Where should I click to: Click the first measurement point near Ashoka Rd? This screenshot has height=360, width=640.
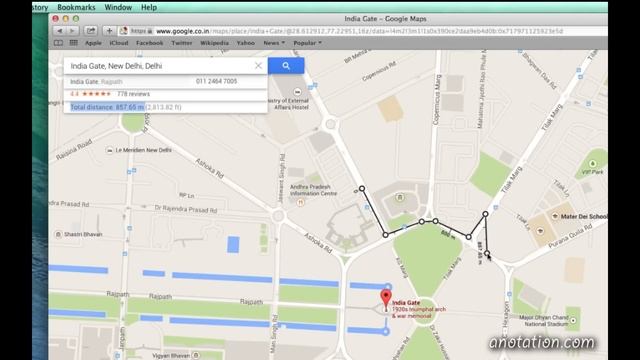(x=362, y=189)
